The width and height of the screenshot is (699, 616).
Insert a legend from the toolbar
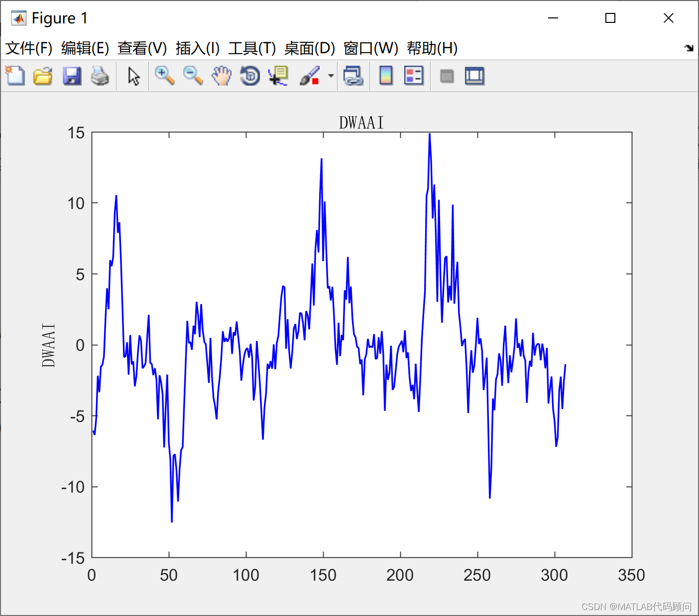coord(414,76)
